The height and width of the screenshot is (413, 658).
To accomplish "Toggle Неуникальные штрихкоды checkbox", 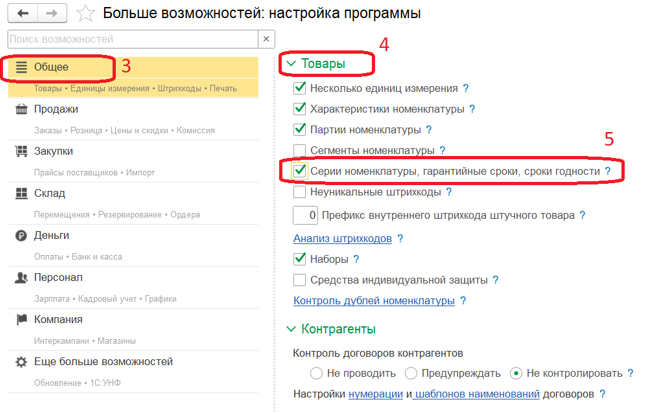I will (x=300, y=192).
